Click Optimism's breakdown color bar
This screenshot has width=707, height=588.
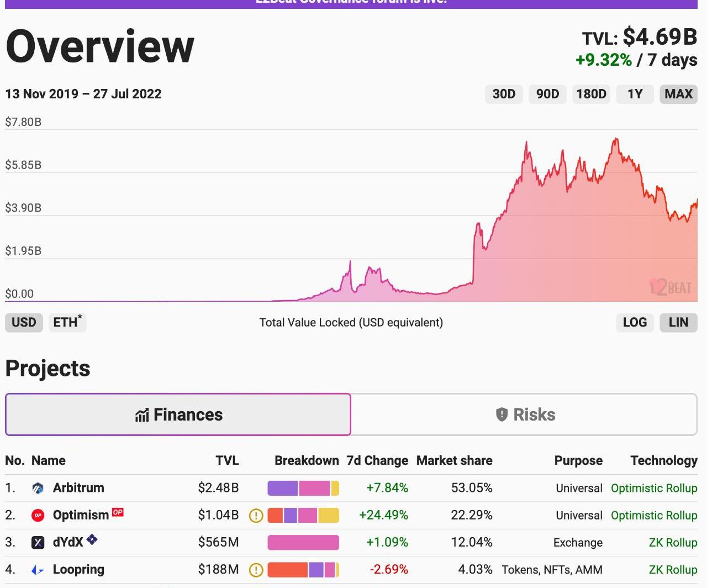(303, 516)
